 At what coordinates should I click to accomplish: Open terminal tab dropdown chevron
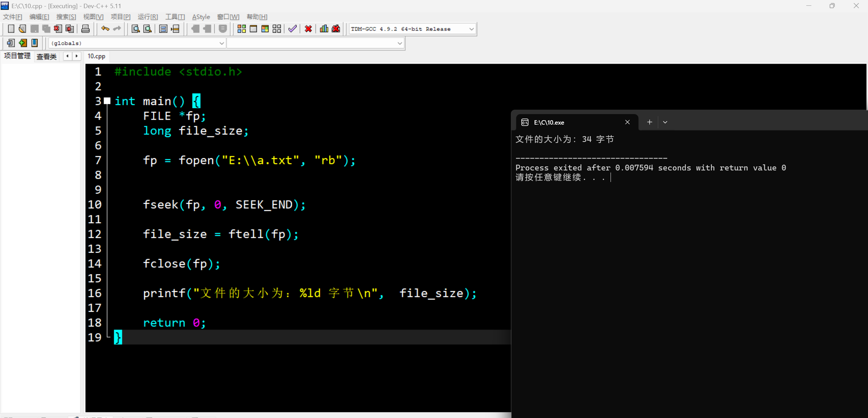point(665,122)
